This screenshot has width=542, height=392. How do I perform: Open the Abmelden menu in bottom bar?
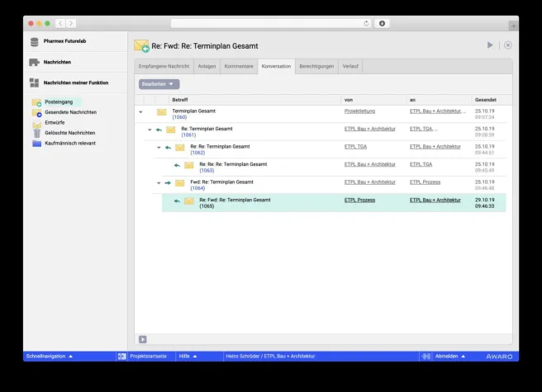click(x=450, y=357)
